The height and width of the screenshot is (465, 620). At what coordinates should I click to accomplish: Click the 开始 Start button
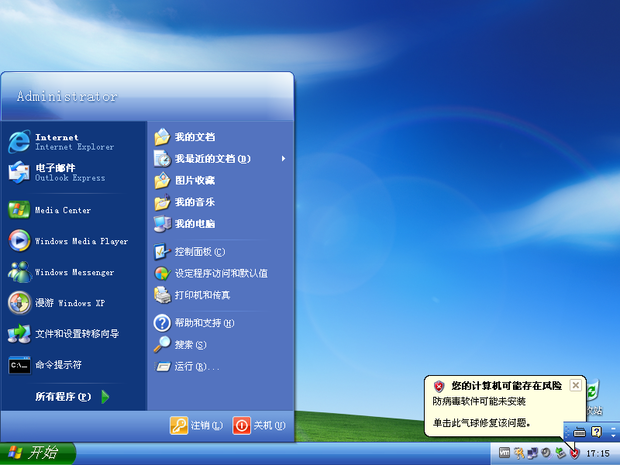[37, 453]
